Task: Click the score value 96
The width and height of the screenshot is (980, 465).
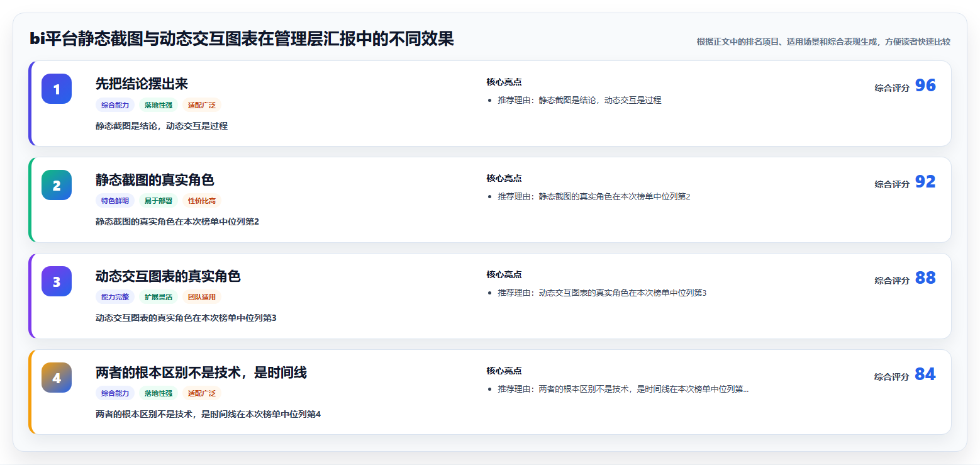Action: pyautogui.click(x=925, y=86)
